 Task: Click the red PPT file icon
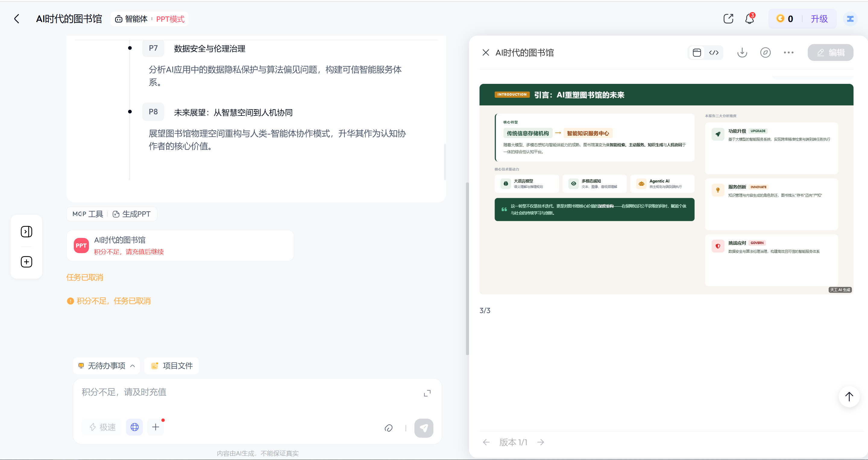point(81,246)
